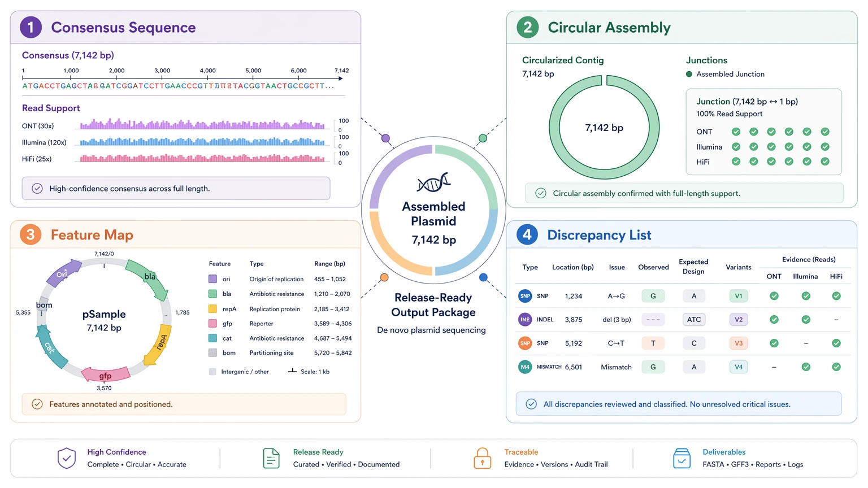Click the blue step 4 badge

pyautogui.click(x=527, y=234)
